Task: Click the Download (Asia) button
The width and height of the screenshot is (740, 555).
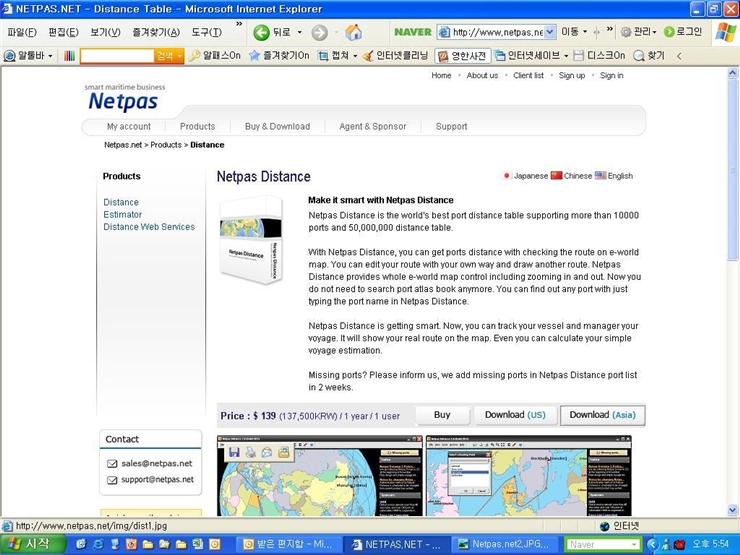Action: pos(603,415)
